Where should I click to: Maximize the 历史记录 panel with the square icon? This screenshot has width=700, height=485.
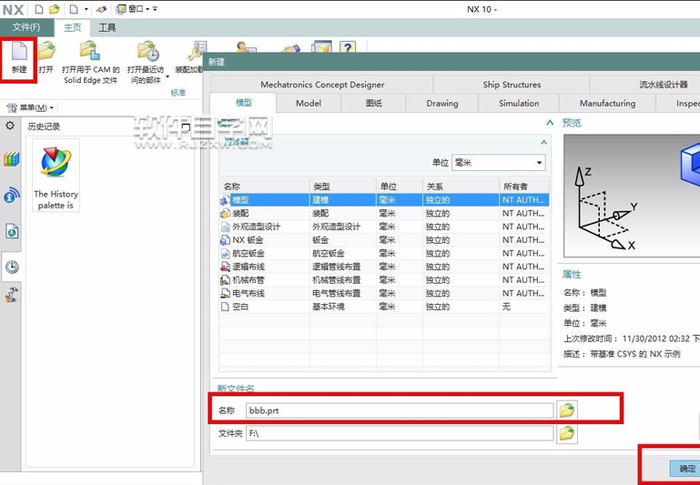pyautogui.click(x=186, y=127)
